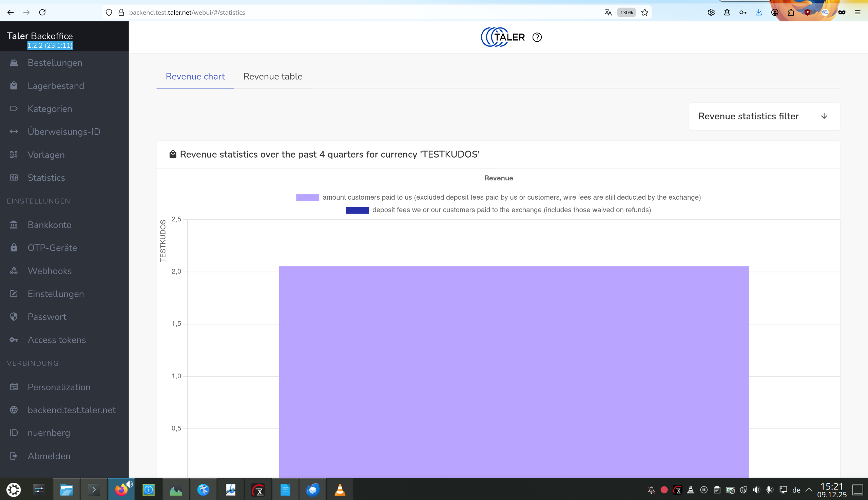Click the Einstellungen edit icon
868x500 pixels.
14,294
